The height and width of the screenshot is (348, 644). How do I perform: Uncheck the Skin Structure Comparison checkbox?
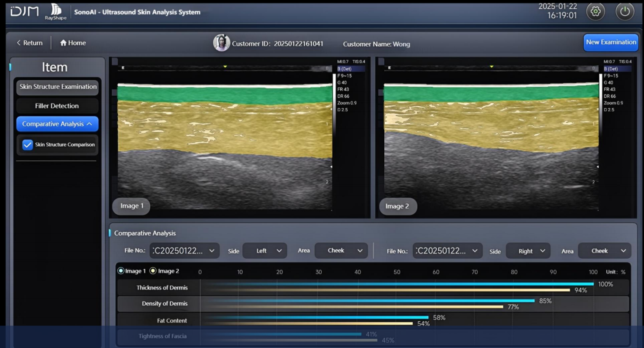28,145
